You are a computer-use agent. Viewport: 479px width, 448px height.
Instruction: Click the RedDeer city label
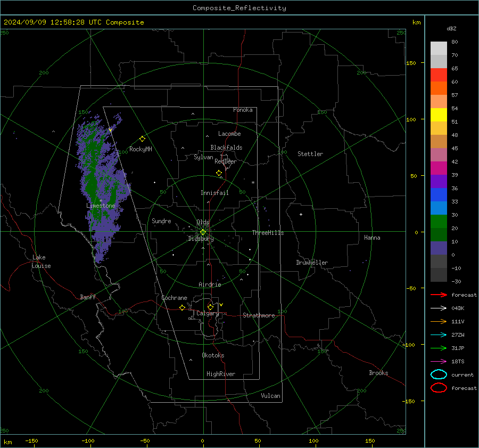click(226, 161)
